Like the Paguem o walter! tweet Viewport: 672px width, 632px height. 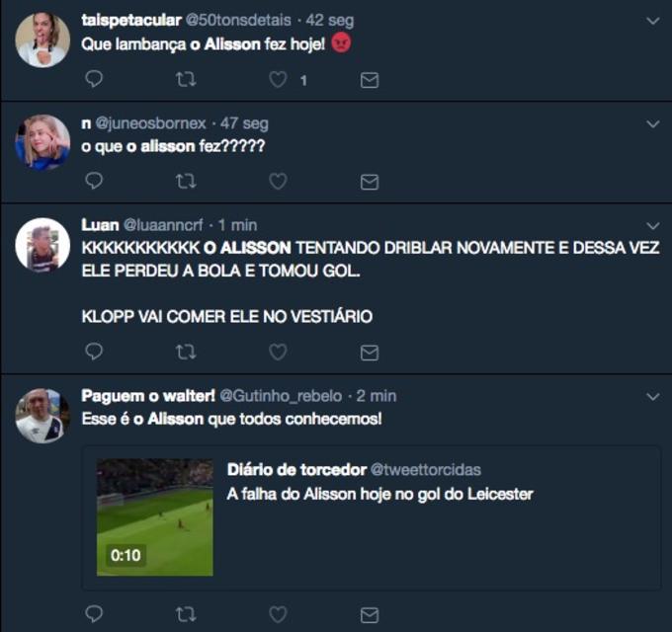click(278, 614)
